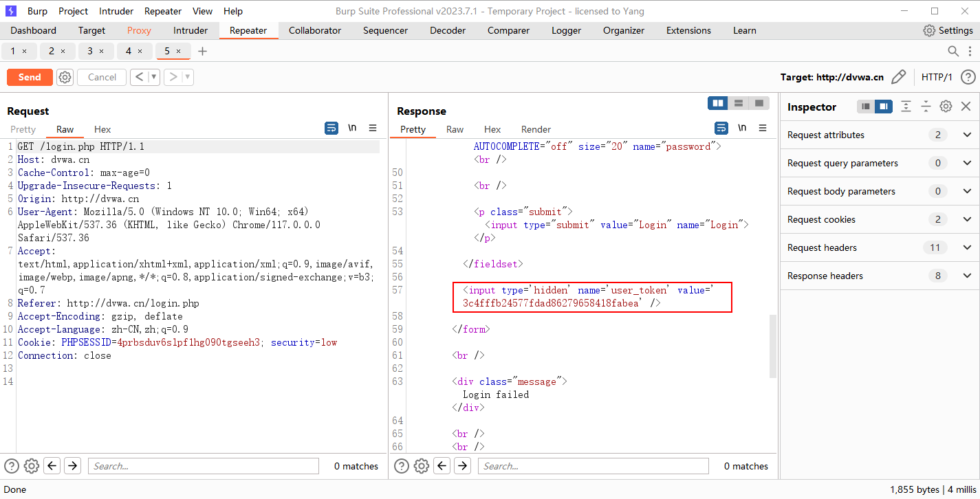Open the history back dropdown arrow

[153, 78]
